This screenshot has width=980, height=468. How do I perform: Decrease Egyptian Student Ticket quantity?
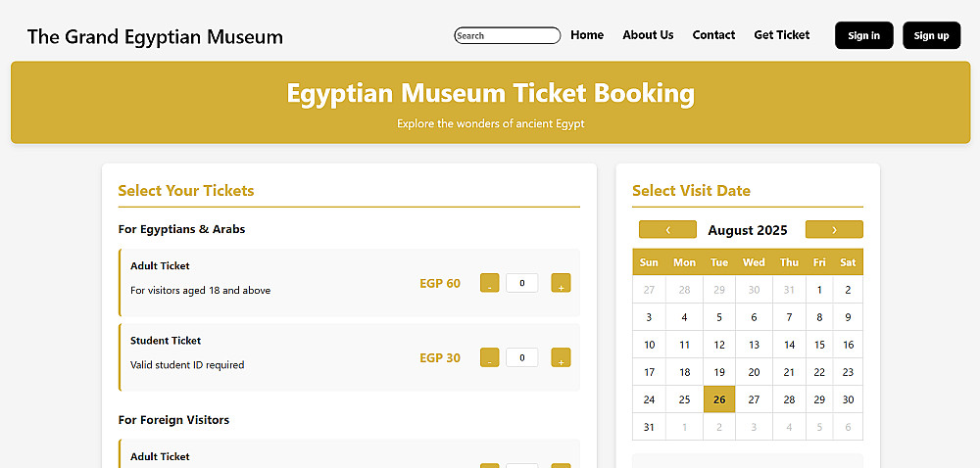click(489, 357)
